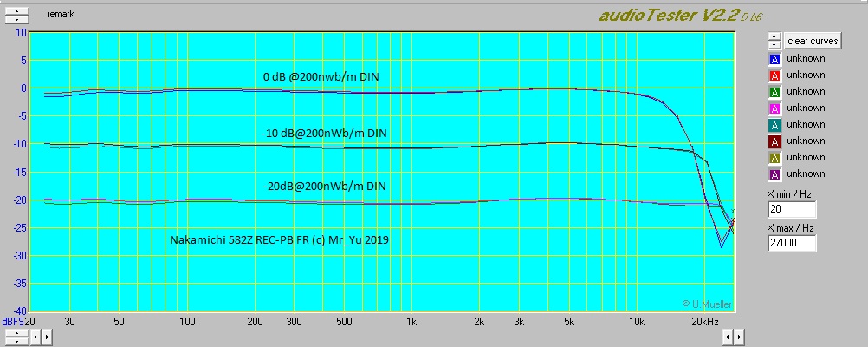Select the magenta curve A marker
Image resolution: width=868 pixels, height=347 pixels.
(774, 108)
